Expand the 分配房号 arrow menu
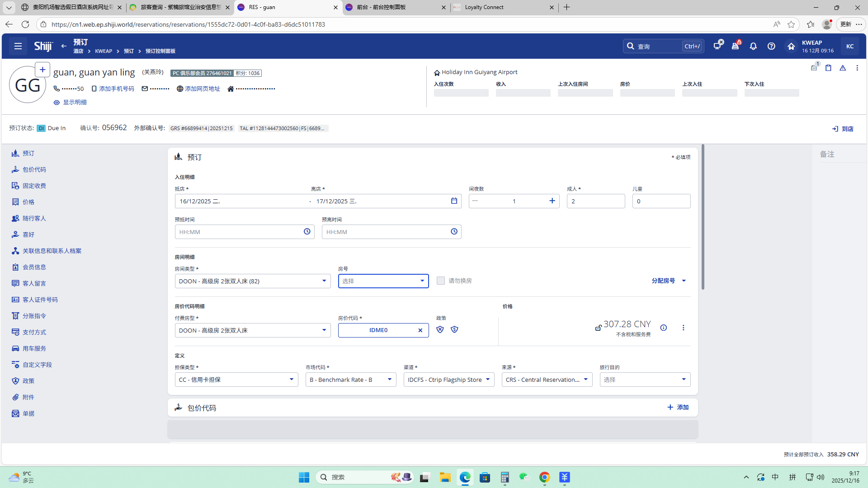Screen dimensions: 868x488 [x=684, y=281]
